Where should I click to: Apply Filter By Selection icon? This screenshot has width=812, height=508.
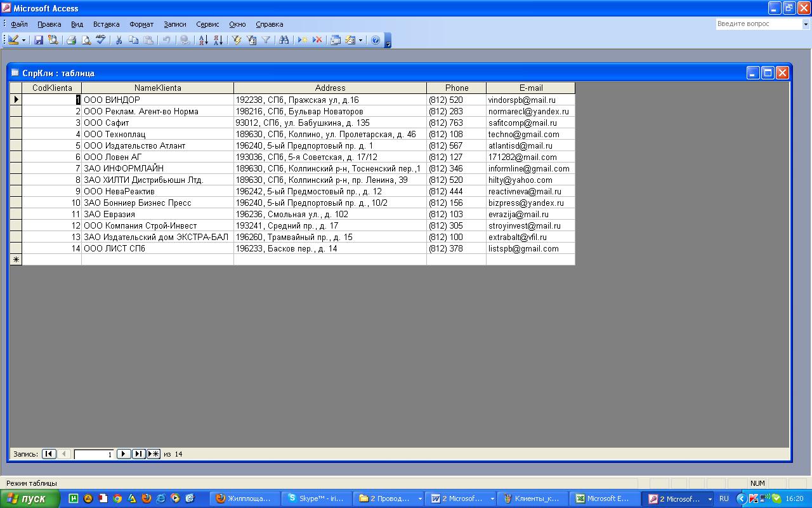(x=237, y=40)
